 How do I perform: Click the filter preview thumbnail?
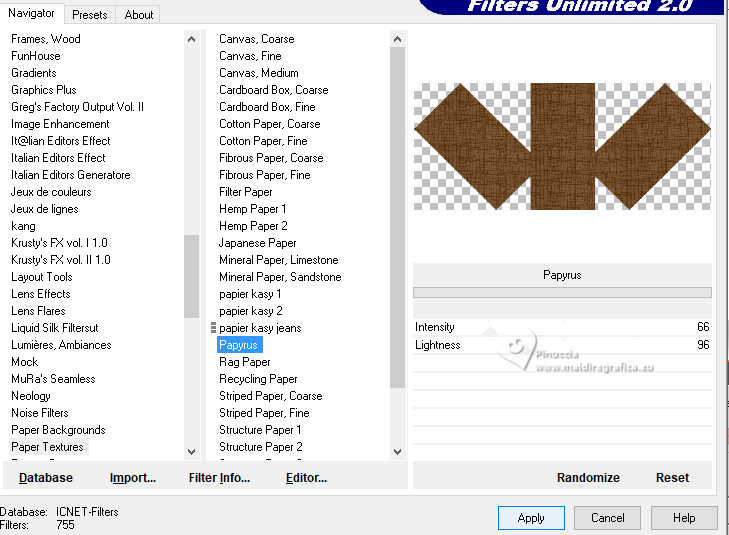coord(562,146)
